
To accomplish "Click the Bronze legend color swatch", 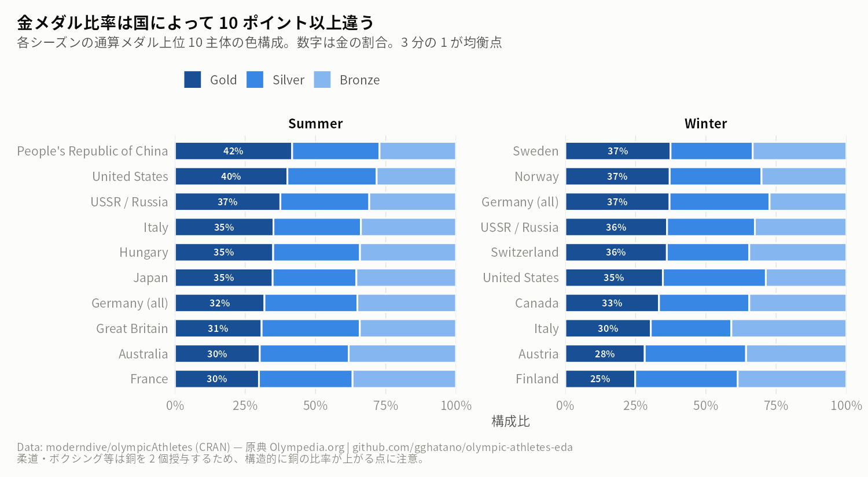I will coord(322,80).
